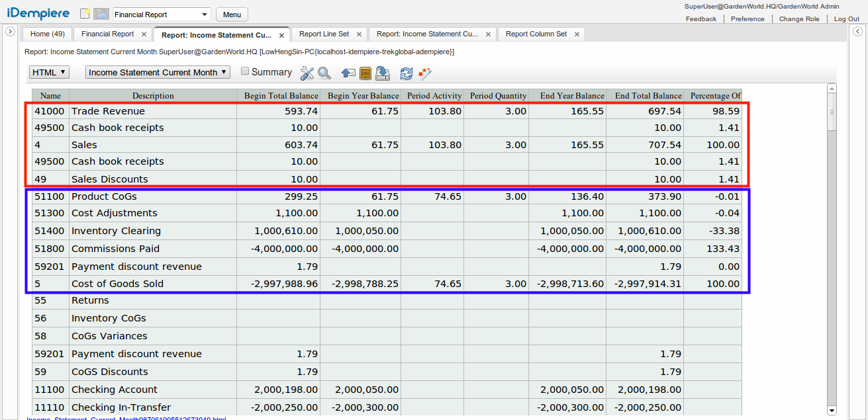
Task: Click the iDempiere logo
Action: [x=38, y=13]
